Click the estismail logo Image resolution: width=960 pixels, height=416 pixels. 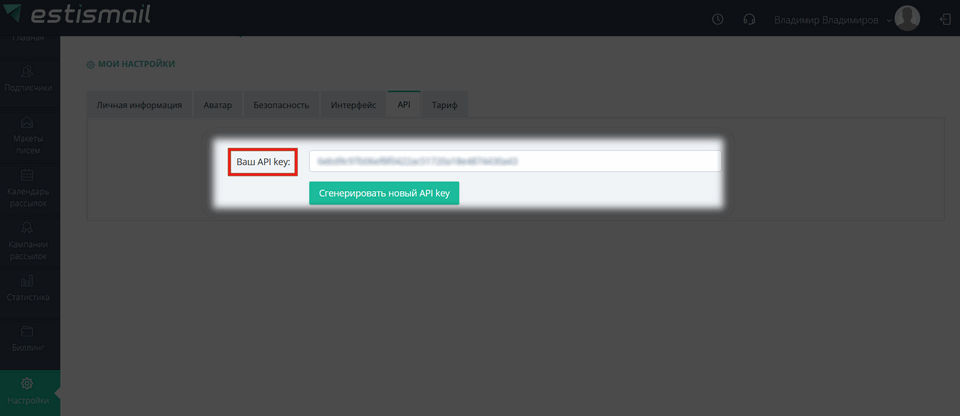click(x=77, y=13)
